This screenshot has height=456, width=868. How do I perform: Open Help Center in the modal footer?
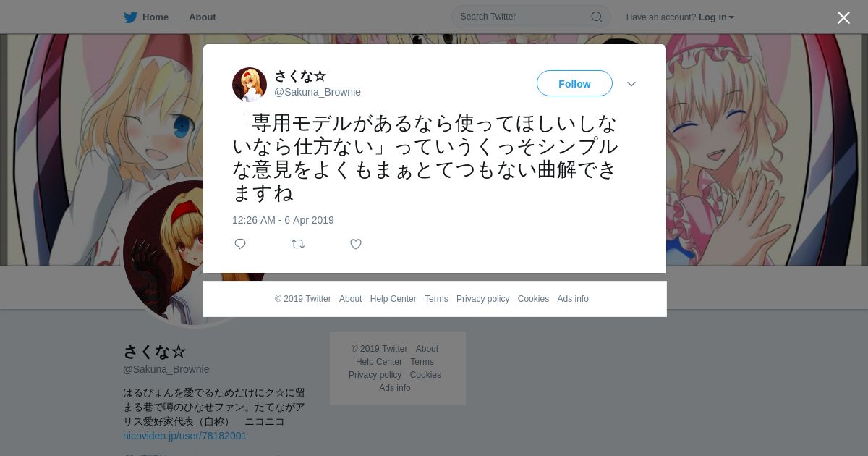tap(393, 299)
